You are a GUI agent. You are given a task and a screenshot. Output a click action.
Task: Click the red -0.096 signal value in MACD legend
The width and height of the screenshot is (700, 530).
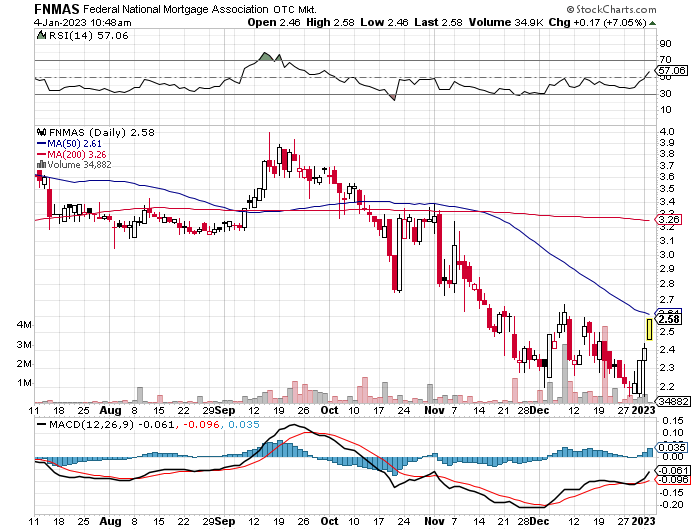point(202,425)
